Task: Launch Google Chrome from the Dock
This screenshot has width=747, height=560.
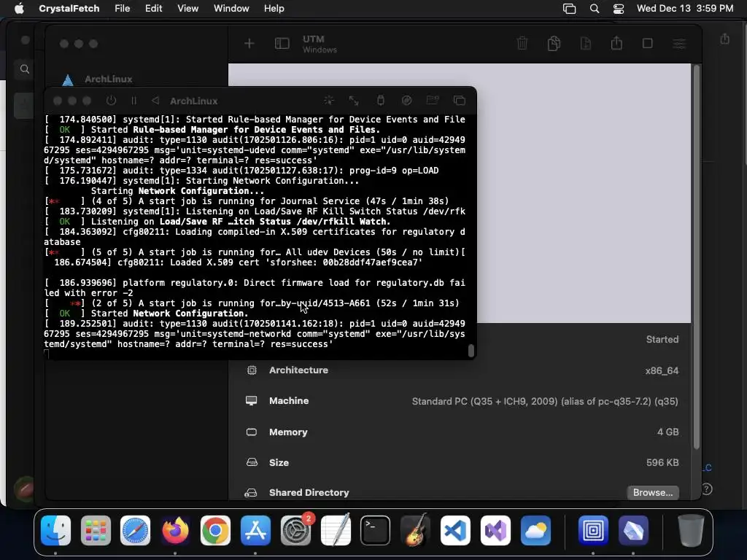Action: click(215, 530)
